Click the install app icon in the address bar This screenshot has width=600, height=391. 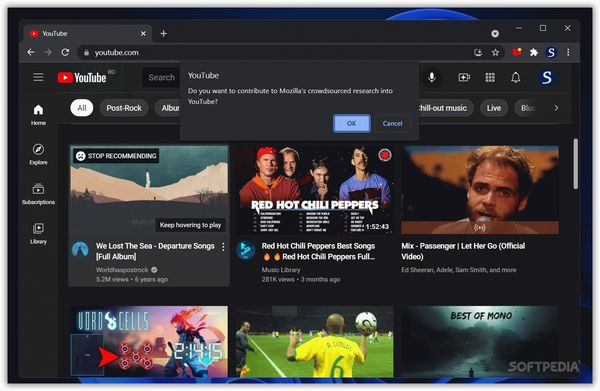478,52
